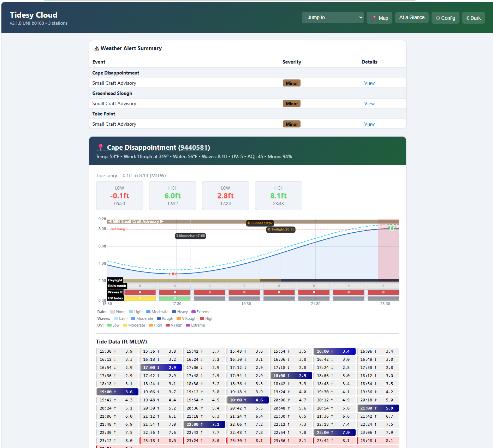Click the station ID 9440581 link
Screen dimensions: 493x448
pyautogui.click(x=194, y=147)
